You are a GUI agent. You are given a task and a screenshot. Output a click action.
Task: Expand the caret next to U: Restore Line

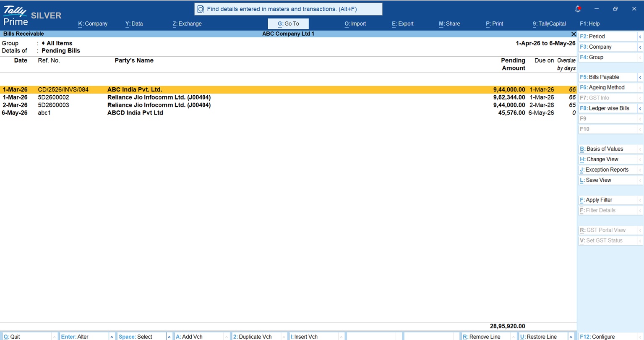point(571,337)
